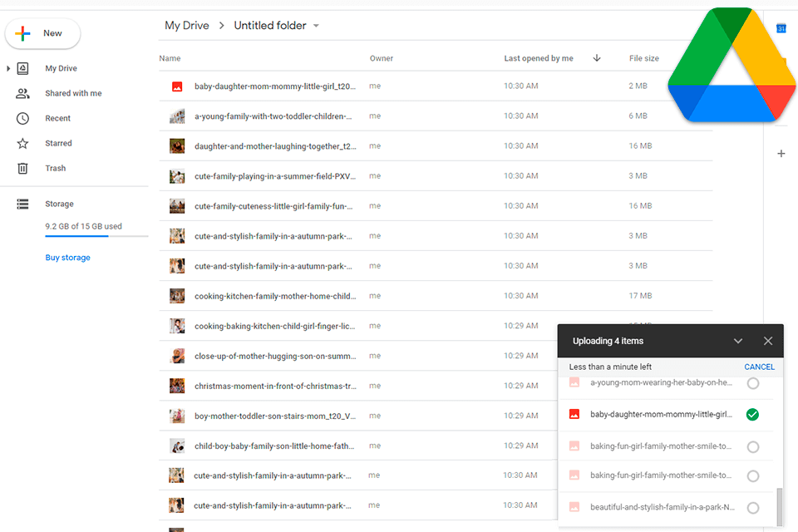The image size is (798, 532).
Task: Click the Starred star icon
Action: tap(22, 143)
